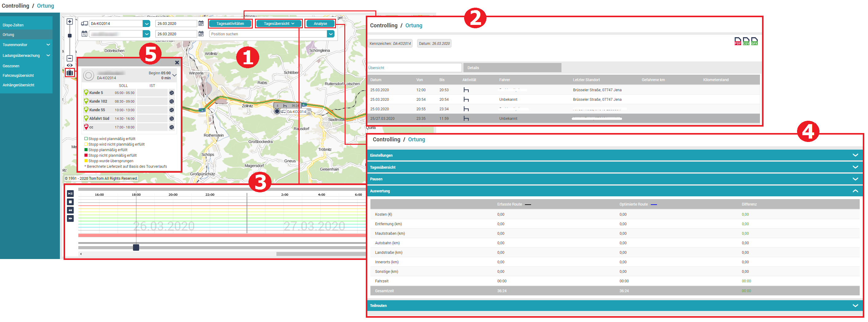This screenshot has width=868, height=322.
Task: Collapse tour header chevron in popup
Action: (x=174, y=76)
